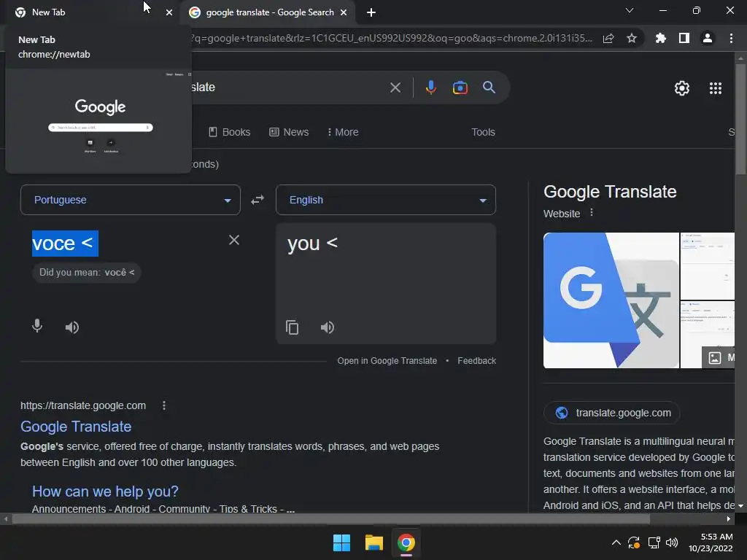Open the volume control in system tray
The width and height of the screenshot is (747, 560).
[x=672, y=542]
